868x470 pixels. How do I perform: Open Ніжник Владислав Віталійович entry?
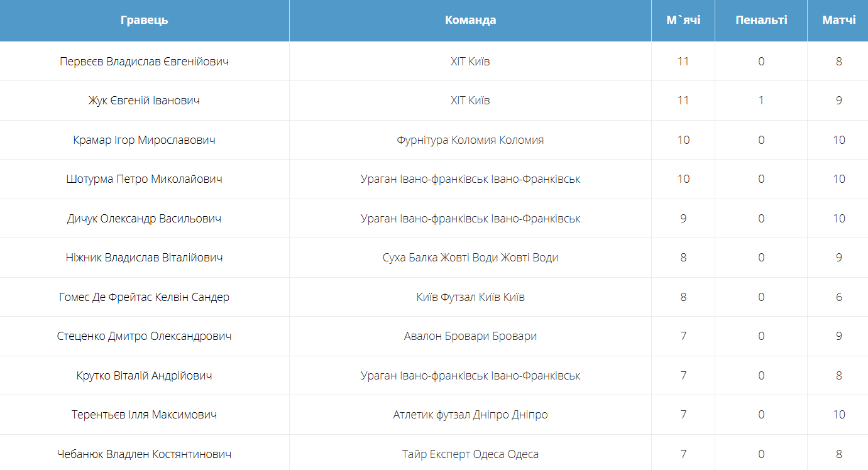click(x=144, y=258)
